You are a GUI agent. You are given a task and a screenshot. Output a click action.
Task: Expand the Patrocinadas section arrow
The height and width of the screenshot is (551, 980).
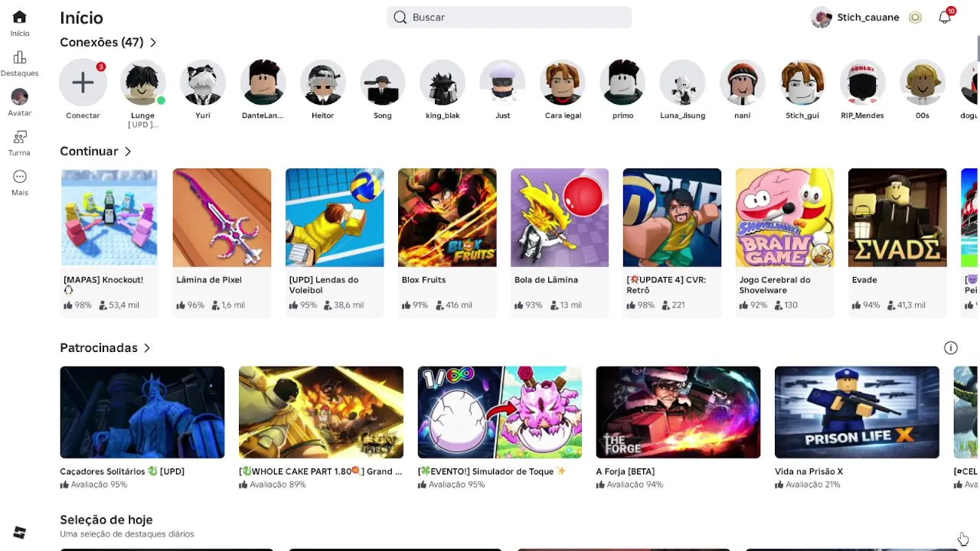click(x=147, y=348)
